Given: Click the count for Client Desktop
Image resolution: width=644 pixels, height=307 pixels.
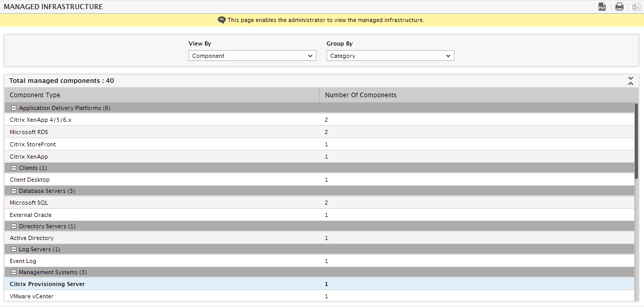Looking at the screenshot, I should coord(327,180).
